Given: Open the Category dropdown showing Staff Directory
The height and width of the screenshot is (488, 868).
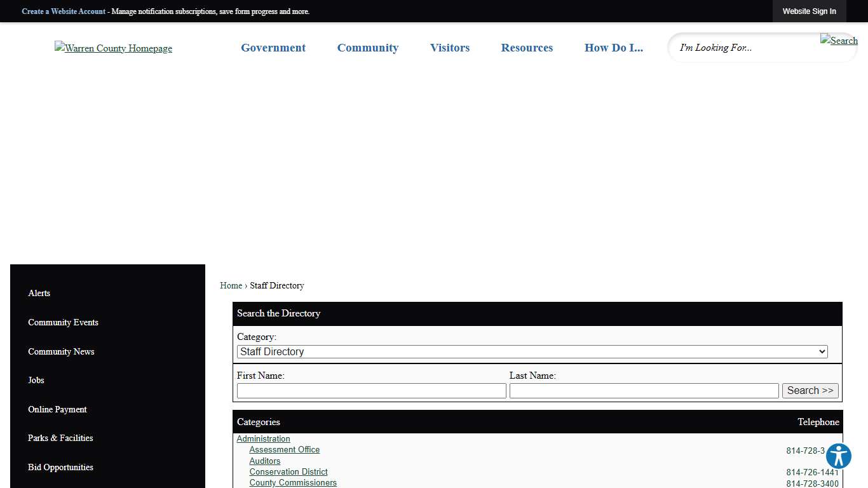Looking at the screenshot, I should coord(532,351).
